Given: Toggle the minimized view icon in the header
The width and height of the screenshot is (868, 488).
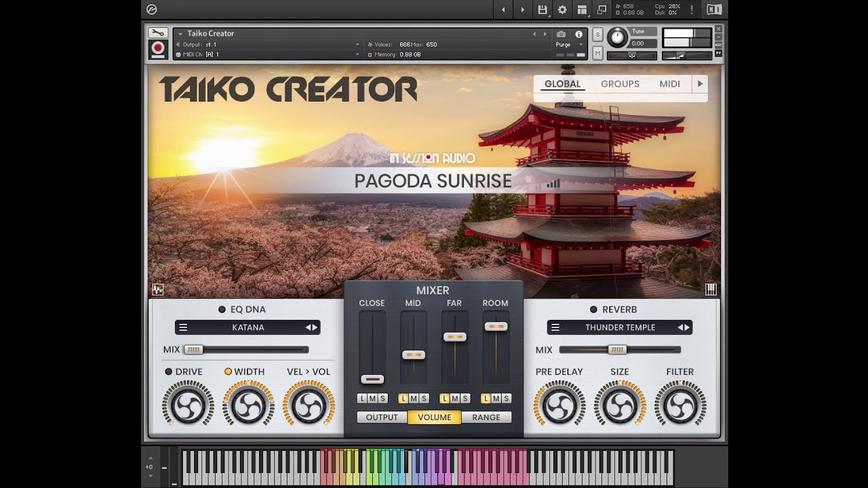Looking at the screenshot, I should tap(601, 9).
